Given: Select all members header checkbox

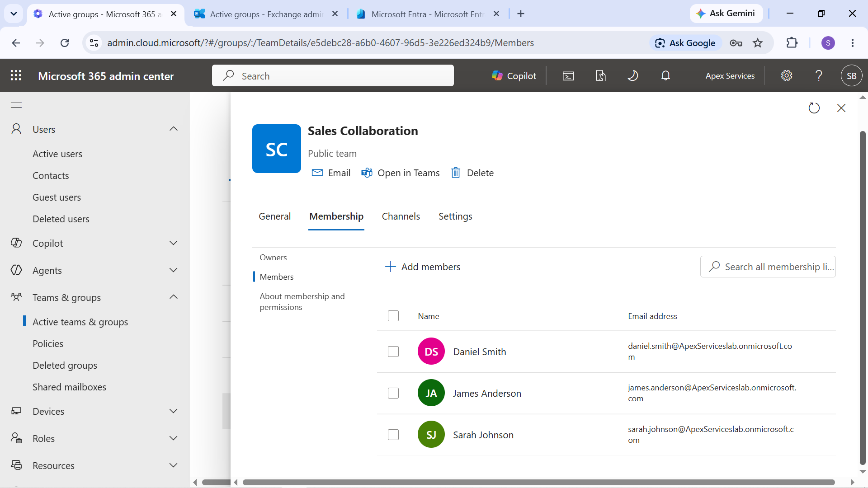Looking at the screenshot, I should tap(393, 316).
